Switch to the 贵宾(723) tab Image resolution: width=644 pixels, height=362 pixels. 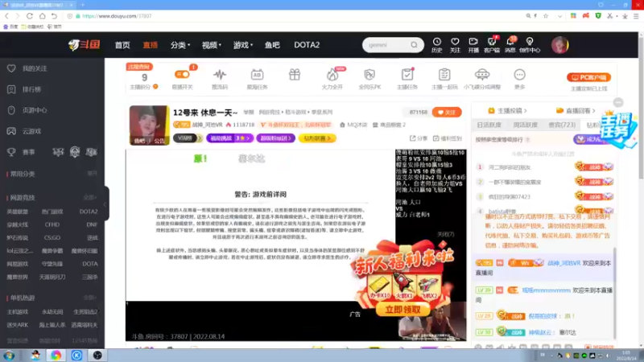coord(562,125)
